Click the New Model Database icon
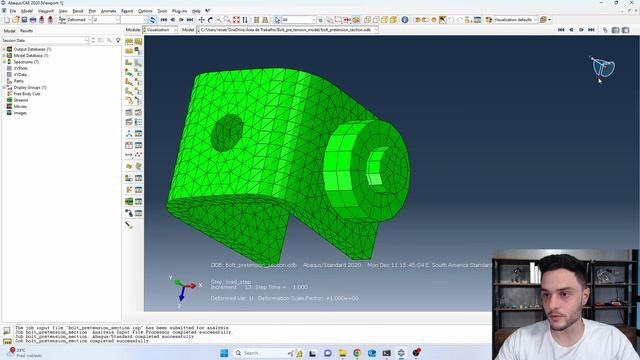Image resolution: width=640 pixels, height=360 pixels. point(7,20)
